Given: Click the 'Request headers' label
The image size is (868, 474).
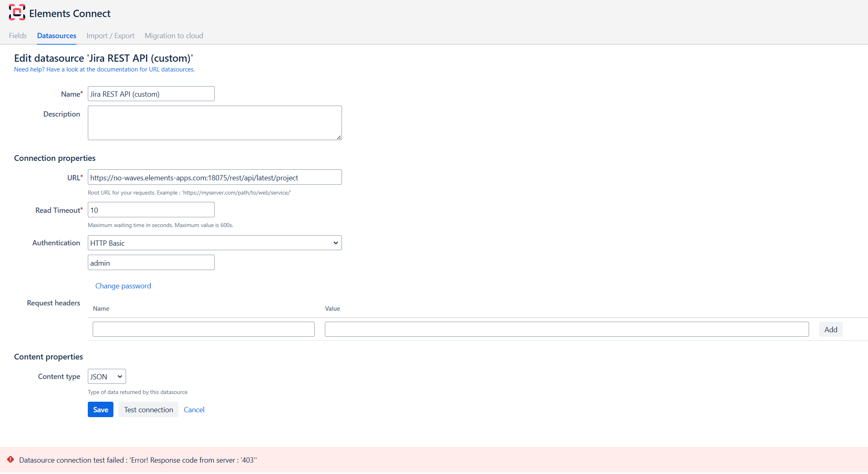Looking at the screenshot, I should pyautogui.click(x=54, y=303).
